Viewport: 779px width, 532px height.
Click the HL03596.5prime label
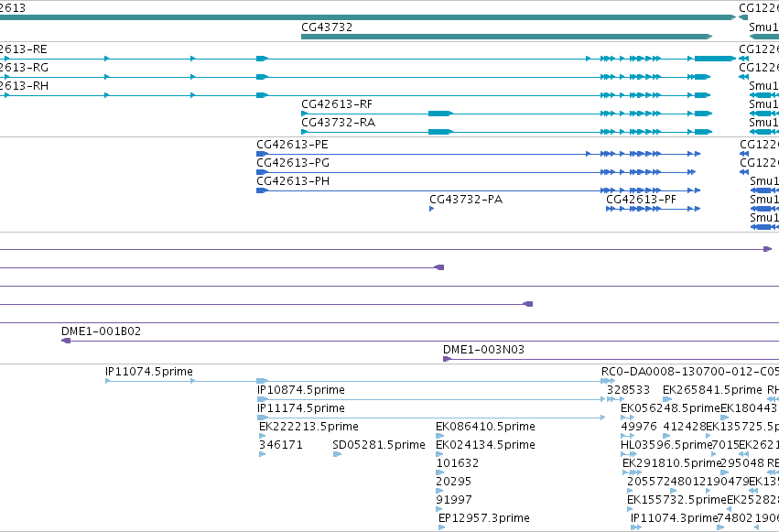tap(666, 445)
